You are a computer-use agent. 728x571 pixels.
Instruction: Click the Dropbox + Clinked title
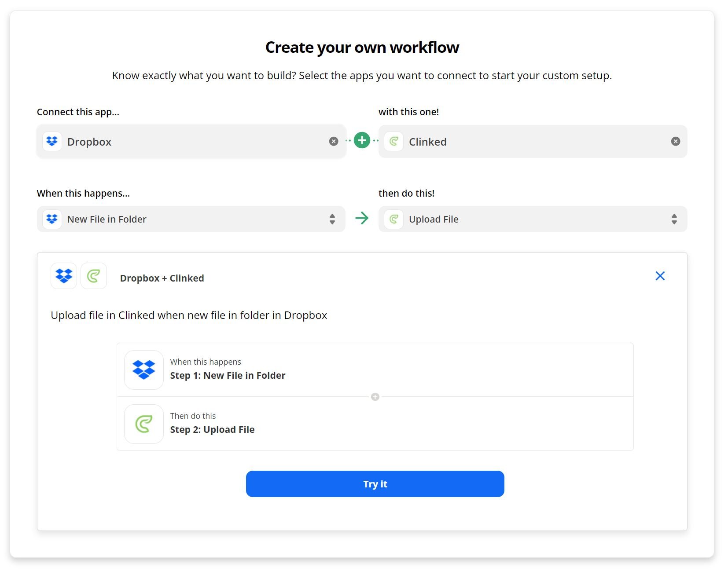click(162, 278)
